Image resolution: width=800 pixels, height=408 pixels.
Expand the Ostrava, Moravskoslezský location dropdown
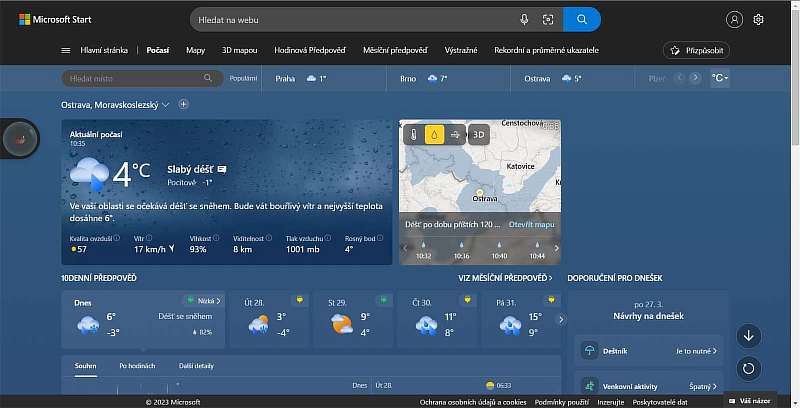coord(166,104)
